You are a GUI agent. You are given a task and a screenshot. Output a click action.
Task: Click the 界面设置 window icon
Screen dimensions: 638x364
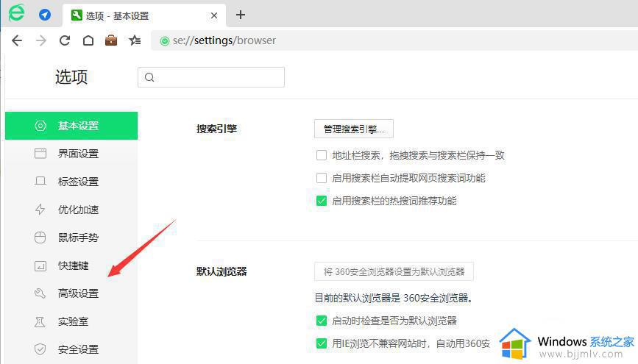[x=40, y=154]
